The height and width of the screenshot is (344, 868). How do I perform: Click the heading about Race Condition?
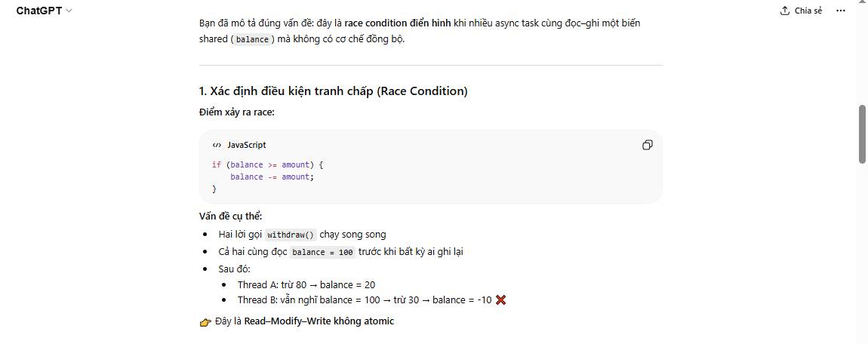[x=333, y=91]
